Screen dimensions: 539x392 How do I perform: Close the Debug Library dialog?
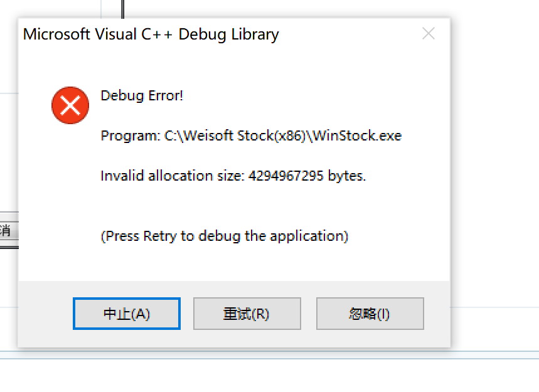[429, 34]
